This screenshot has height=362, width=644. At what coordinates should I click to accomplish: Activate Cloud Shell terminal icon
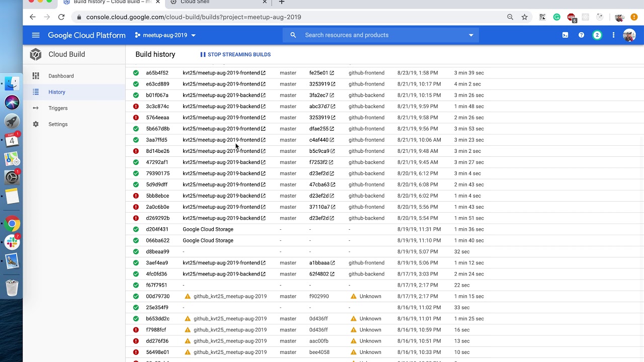565,35
